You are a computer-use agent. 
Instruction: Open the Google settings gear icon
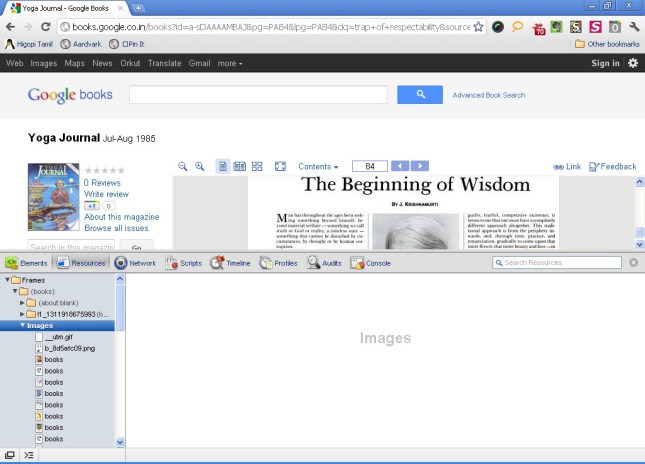point(632,63)
